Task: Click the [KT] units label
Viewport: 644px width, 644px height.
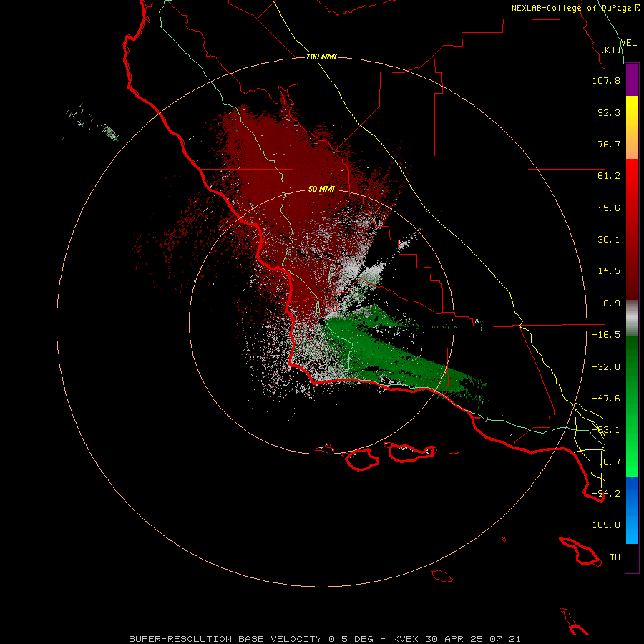Action: [611, 49]
